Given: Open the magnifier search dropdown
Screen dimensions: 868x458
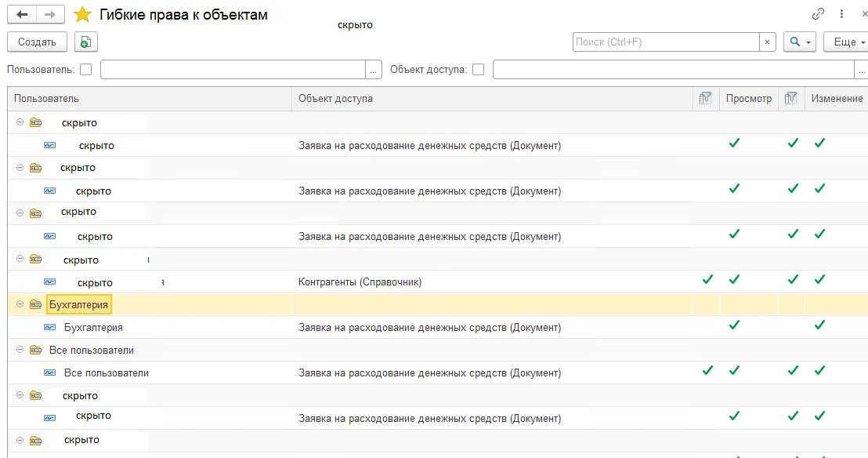Looking at the screenshot, I should (800, 42).
